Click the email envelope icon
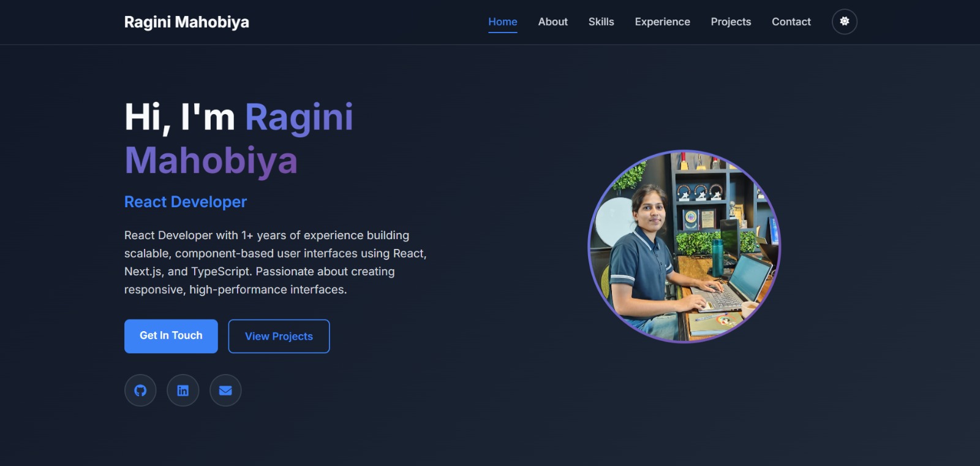This screenshot has height=466, width=980. point(225,391)
